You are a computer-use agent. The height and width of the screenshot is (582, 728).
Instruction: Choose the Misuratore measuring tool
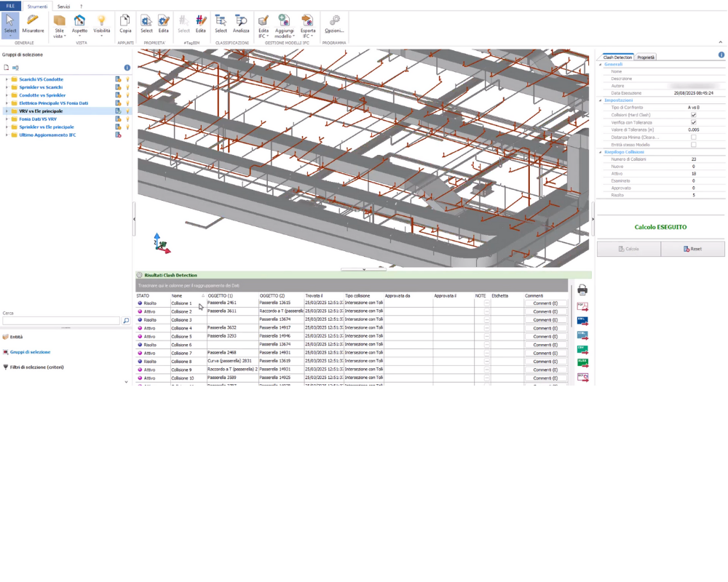coord(33,24)
